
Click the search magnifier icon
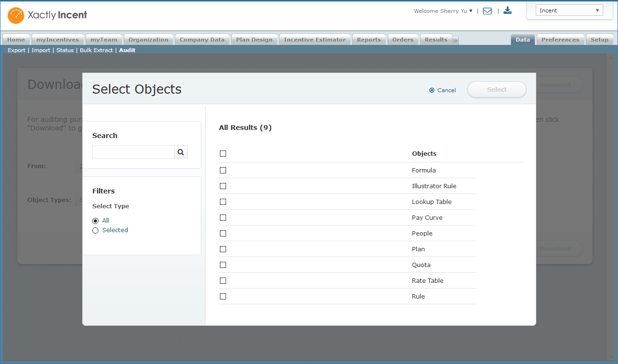pos(181,152)
